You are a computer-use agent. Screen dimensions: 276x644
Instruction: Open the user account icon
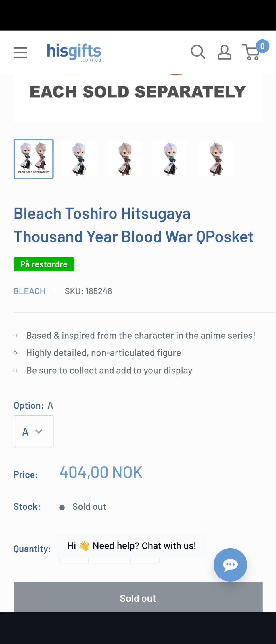point(224,52)
